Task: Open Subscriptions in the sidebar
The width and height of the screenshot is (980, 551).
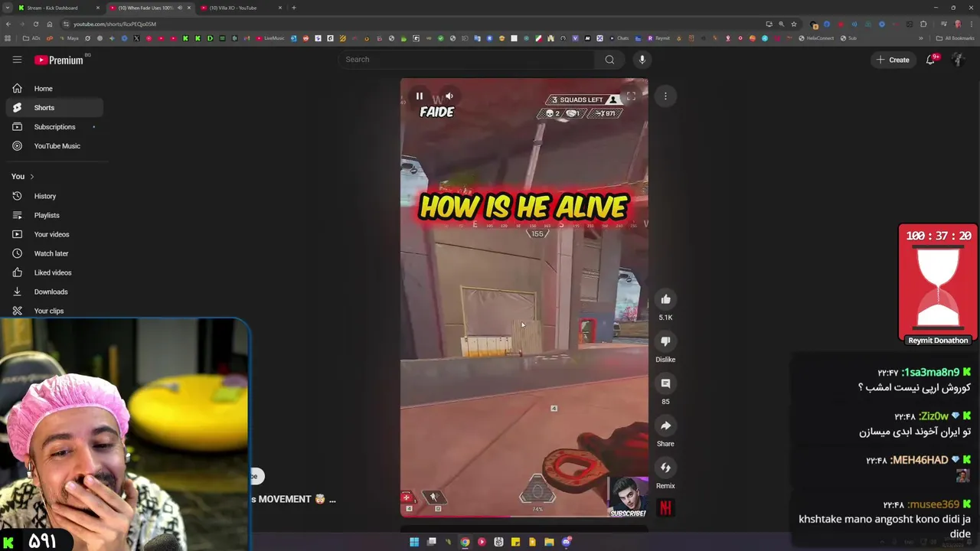Action: pyautogui.click(x=54, y=127)
